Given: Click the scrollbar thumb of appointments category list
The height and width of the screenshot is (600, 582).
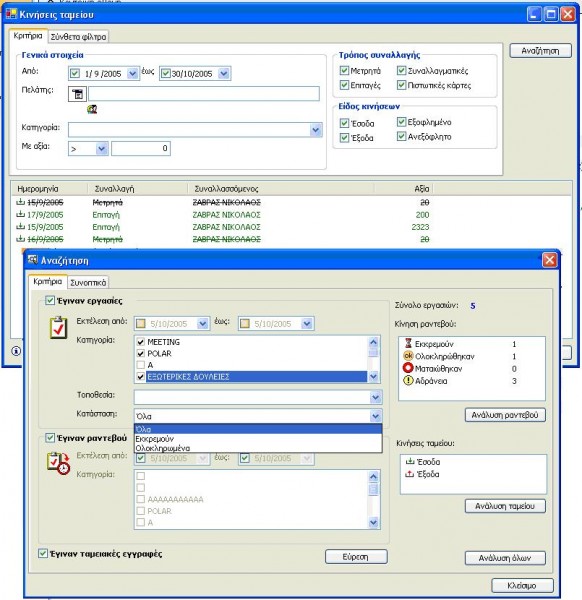Looking at the screenshot, I should [x=373, y=489].
